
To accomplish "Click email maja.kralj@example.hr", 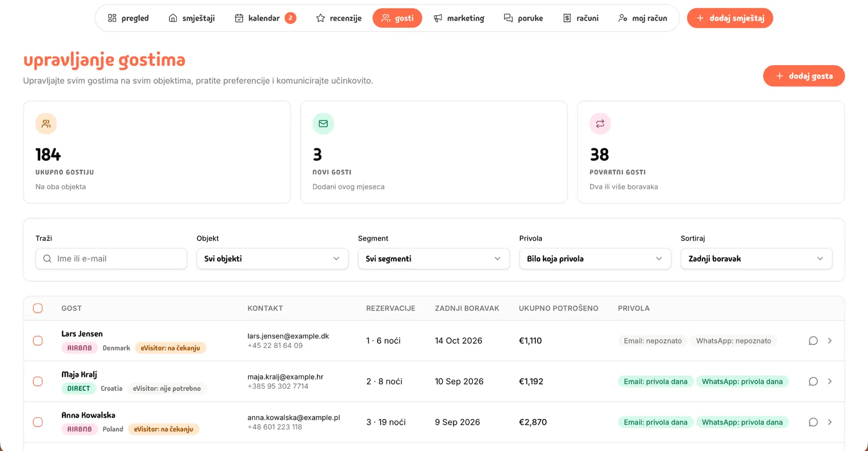I will click(285, 377).
